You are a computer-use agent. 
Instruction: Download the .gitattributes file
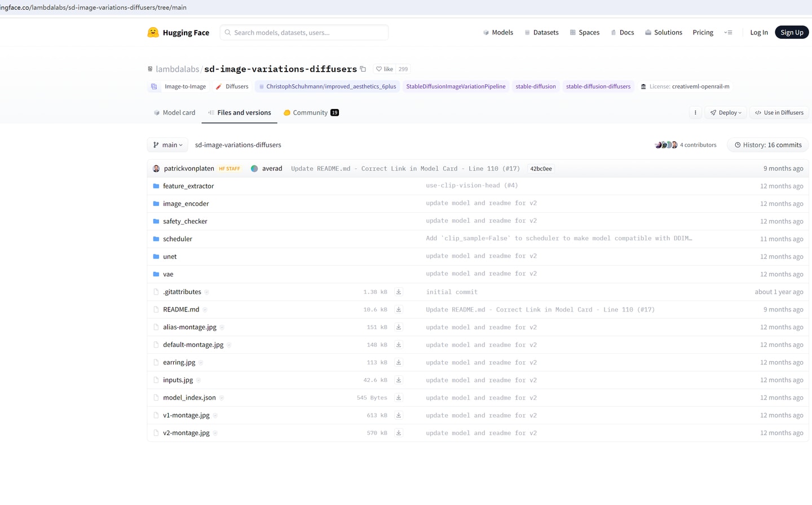click(399, 292)
